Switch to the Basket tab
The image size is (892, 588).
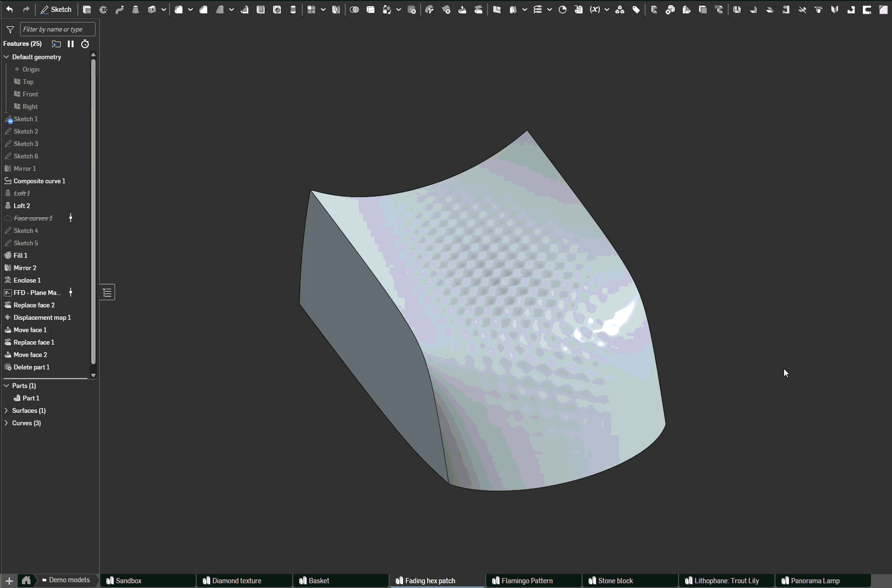341,581
